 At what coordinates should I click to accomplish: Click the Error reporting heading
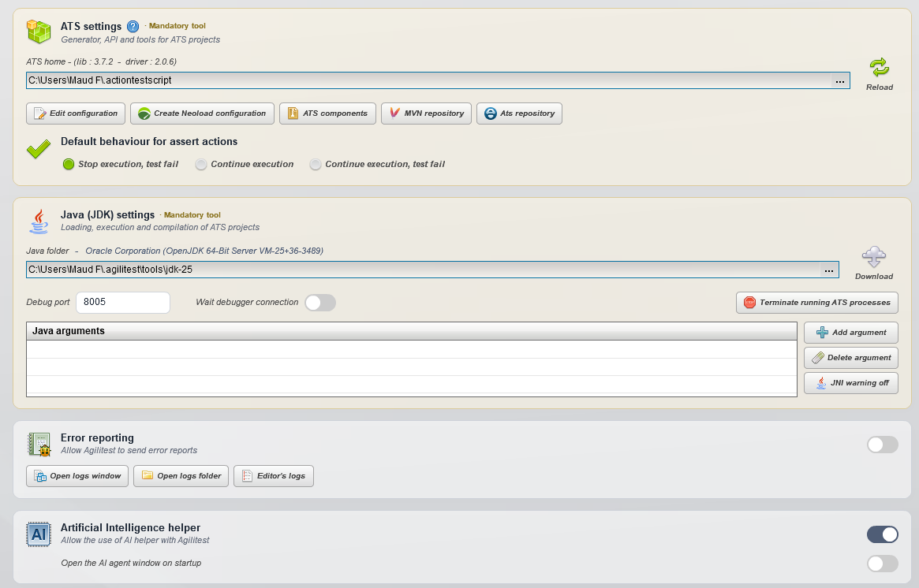[97, 438]
